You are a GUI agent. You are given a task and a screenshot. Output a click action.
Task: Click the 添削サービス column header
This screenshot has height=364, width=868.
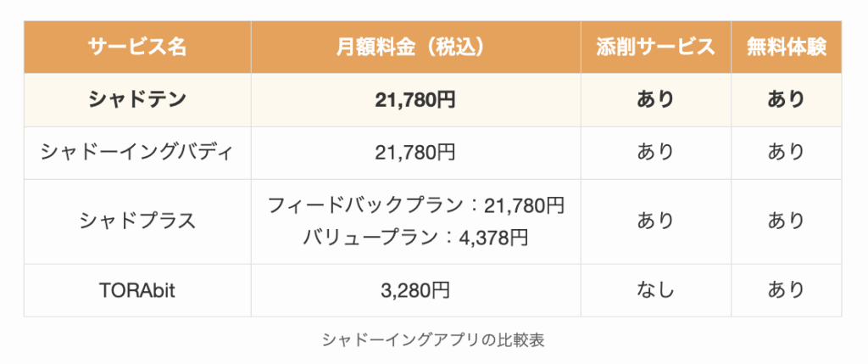[655, 47]
